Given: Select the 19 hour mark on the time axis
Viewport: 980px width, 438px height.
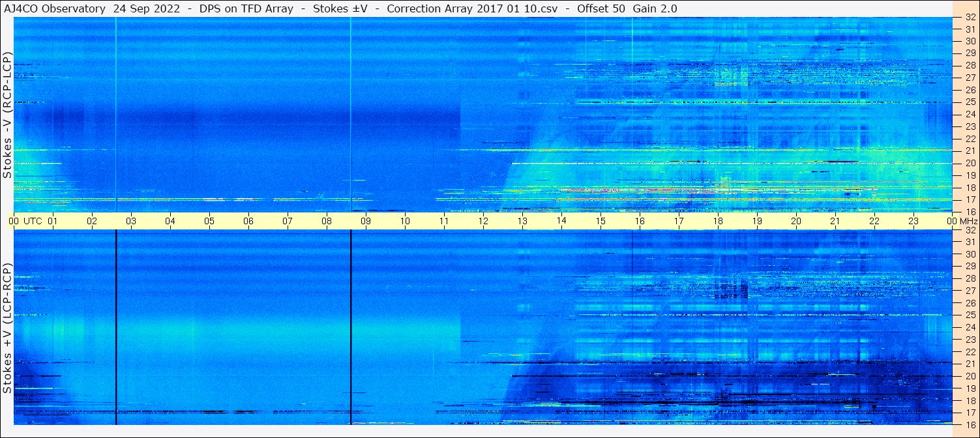Looking at the screenshot, I should (x=757, y=221).
